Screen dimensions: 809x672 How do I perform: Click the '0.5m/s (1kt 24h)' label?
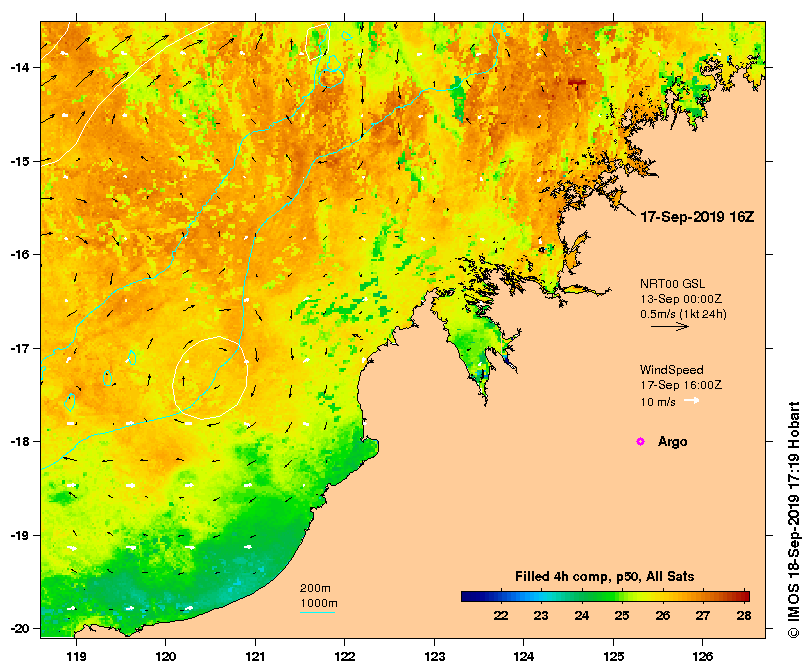tap(683, 314)
